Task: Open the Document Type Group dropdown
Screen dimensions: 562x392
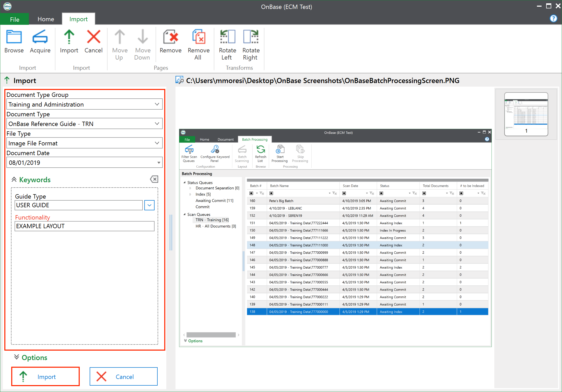Action: (x=157, y=104)
